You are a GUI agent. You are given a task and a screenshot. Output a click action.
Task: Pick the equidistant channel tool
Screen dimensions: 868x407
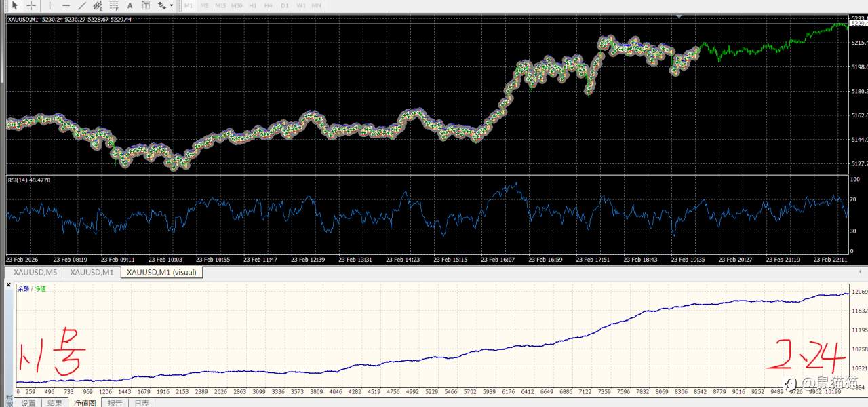98,5
